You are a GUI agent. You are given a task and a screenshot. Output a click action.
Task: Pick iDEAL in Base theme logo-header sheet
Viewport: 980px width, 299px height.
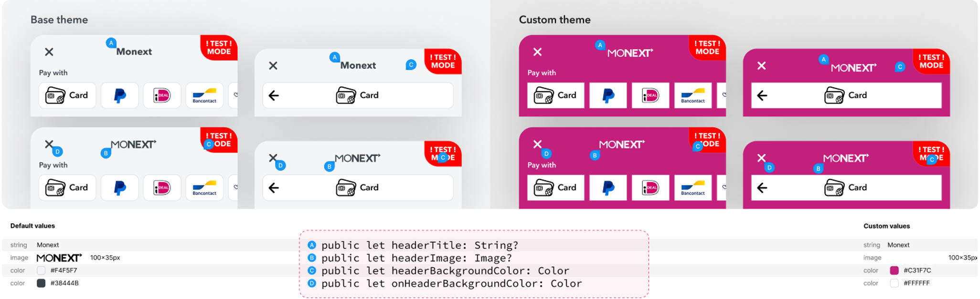tap(162, 188)
